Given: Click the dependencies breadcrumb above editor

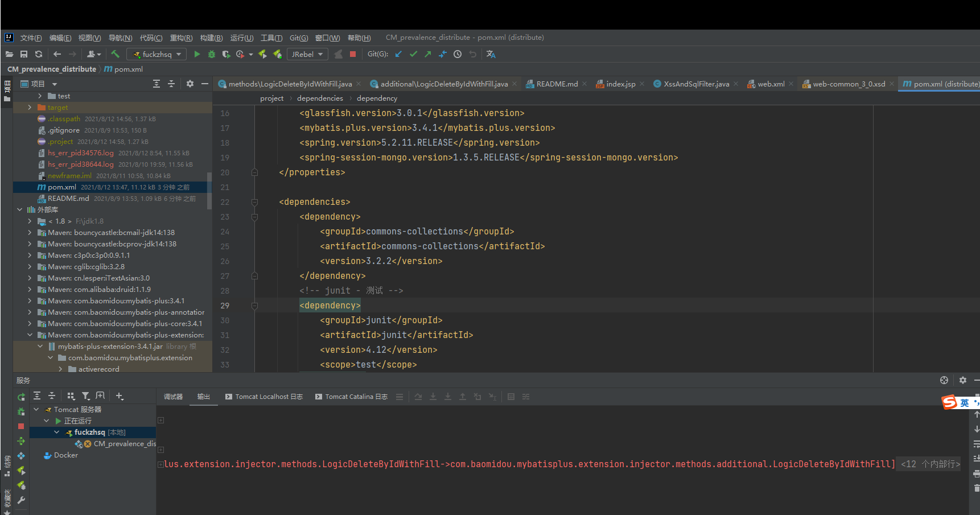Looking at the screenshot, I should tap(320, 98).
